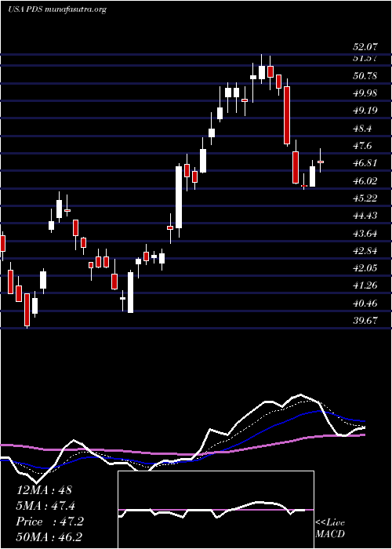
Task: Click the tall red candle falling from 49.98
Action: [287, 115]
